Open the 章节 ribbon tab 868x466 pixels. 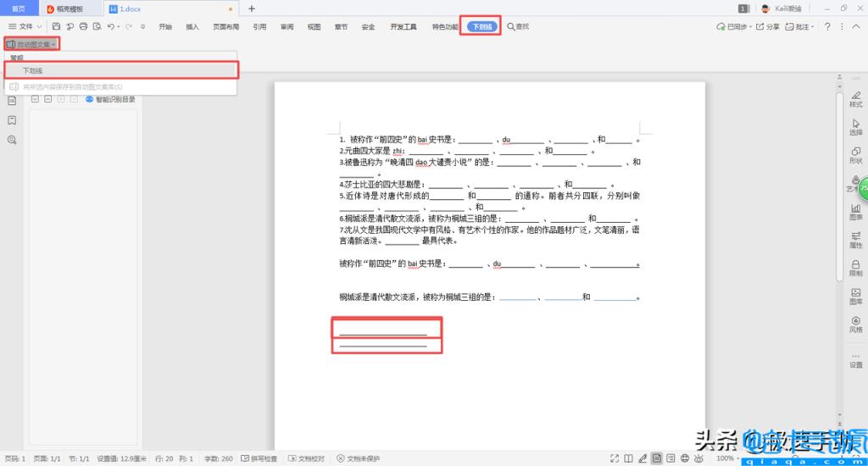pos(341,26)
